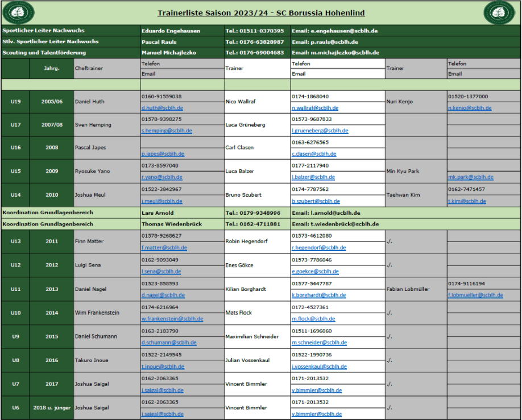
Task: Open email link d.huth@scblh.de
Action: click(162, 108)
